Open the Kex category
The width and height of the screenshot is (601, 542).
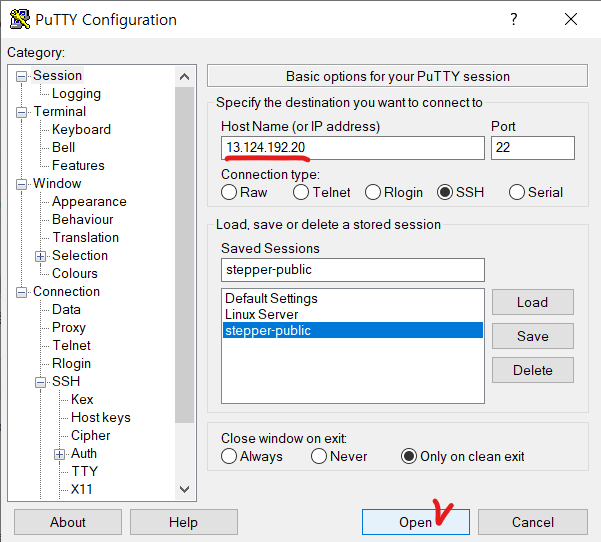[x=82, y=400]
